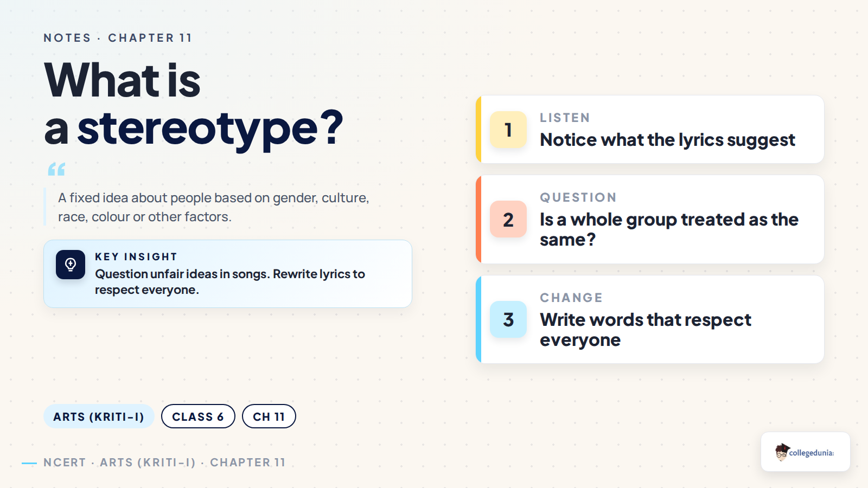Click the stereotype definition quote text
Screen dimensions: 868x488
[214, 207]
